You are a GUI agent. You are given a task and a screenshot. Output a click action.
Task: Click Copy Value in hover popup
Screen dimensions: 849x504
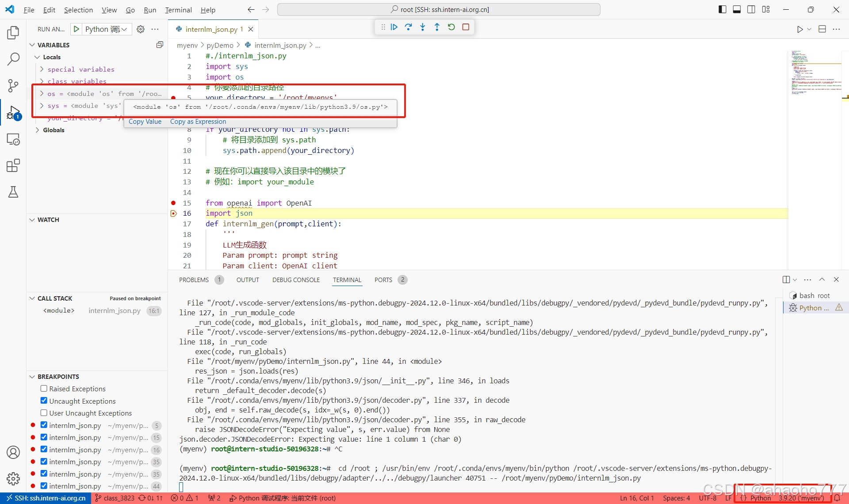coord(145,122)
